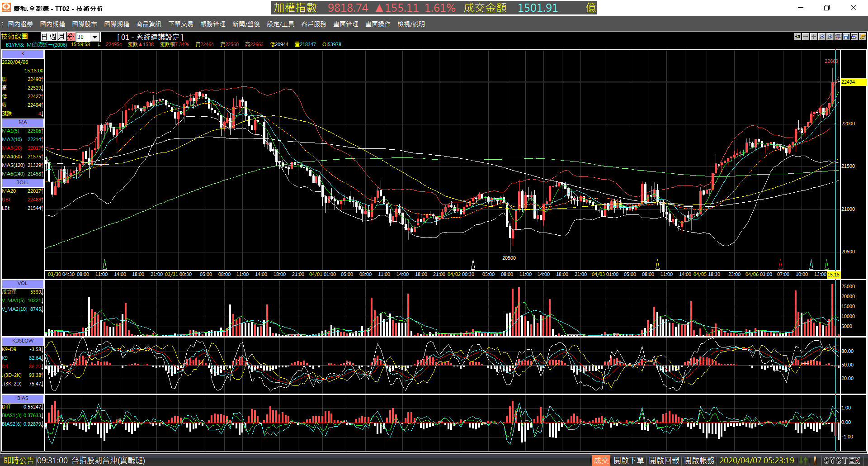Click the BIAS indicator header
The height and width of the screenshot is (466, 868).
coord(23,398)
